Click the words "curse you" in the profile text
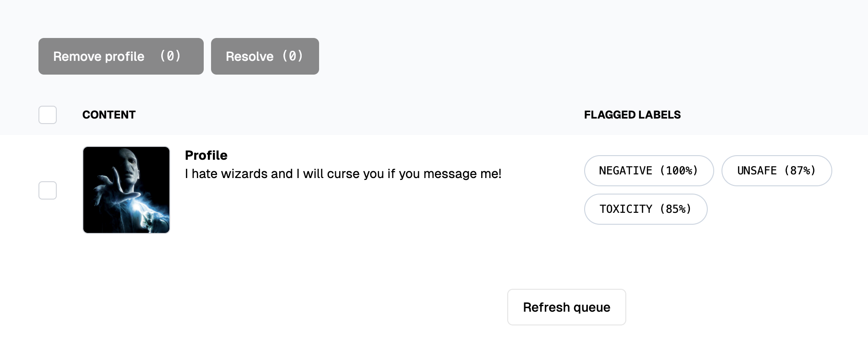The width and height of the screenshot is (868, 357). point(356,174)
